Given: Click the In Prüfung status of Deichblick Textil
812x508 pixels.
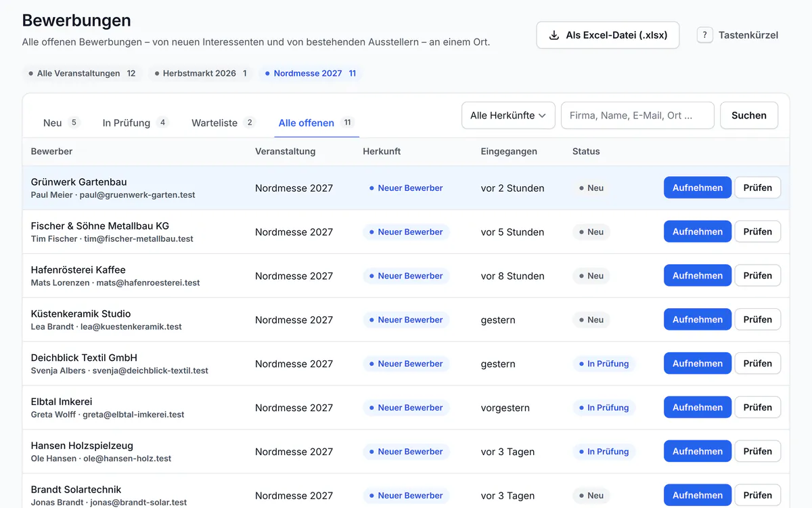Looking at the screenshot, I should tap(604, 364).
